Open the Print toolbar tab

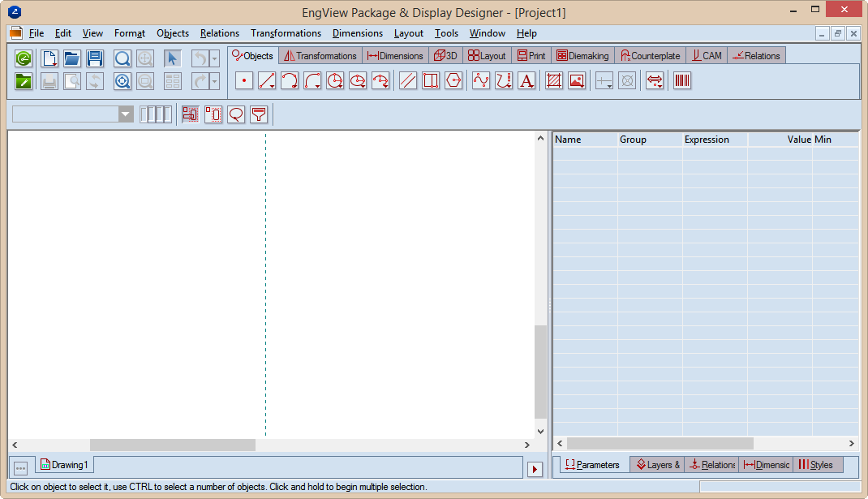(531, 55)
